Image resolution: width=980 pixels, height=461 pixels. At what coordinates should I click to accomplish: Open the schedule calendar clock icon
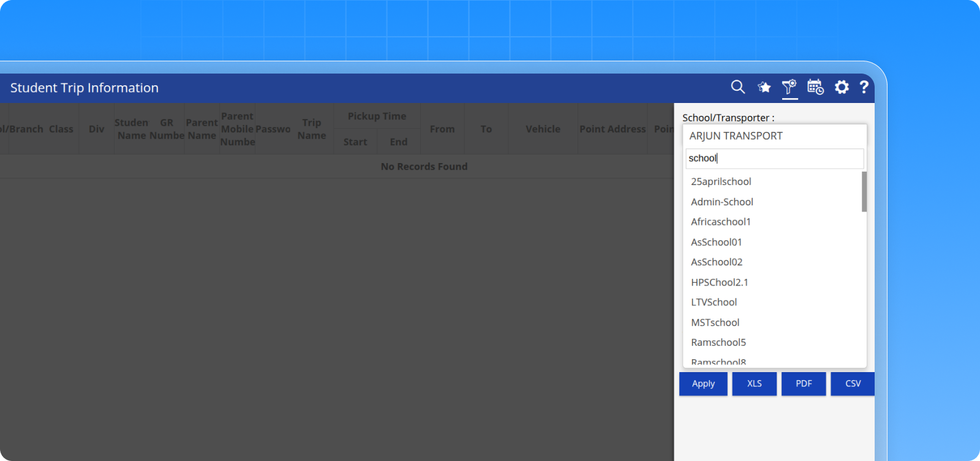(x=815, y=87)
